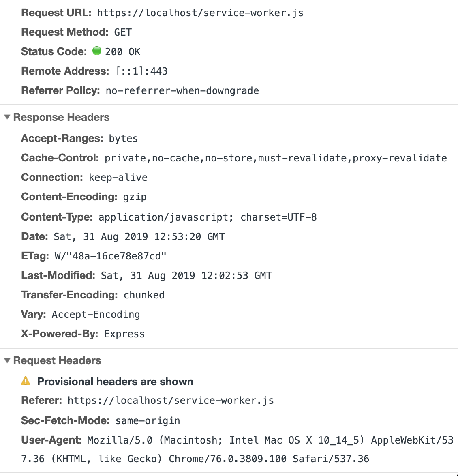Select the Request Method GET value
The width and height of the screenshot is (458, 476).
123,32
